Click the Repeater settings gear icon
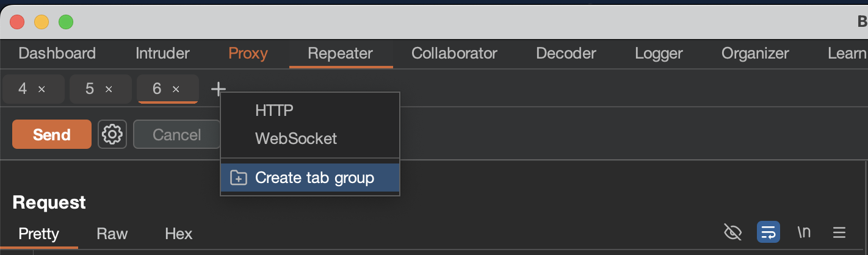The width and height of the screenshot is (868, 255). click(112, 134)
